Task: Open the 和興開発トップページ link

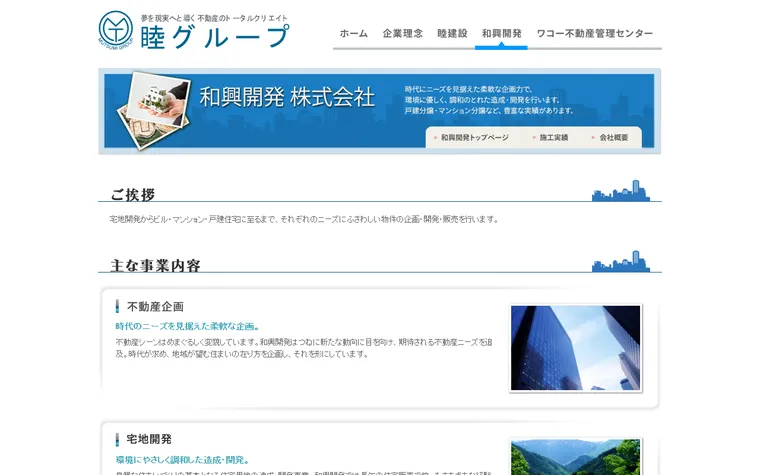Action: pos(475,138)
